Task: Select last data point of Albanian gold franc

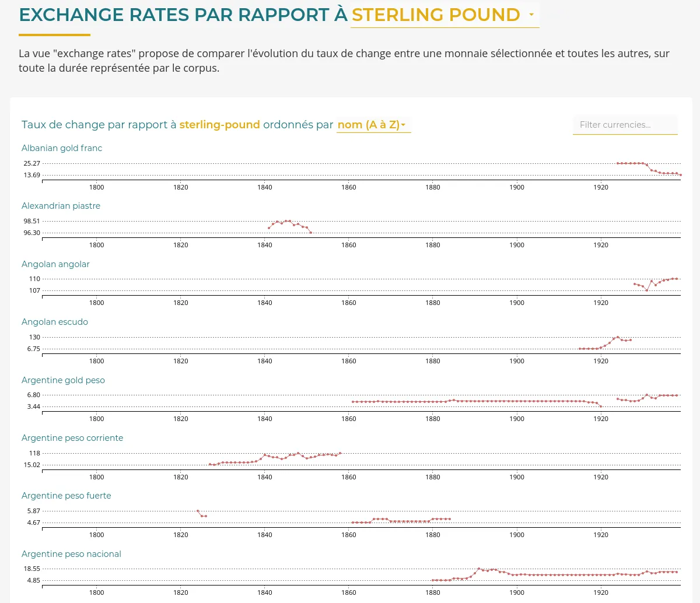Action: (681, 175)
